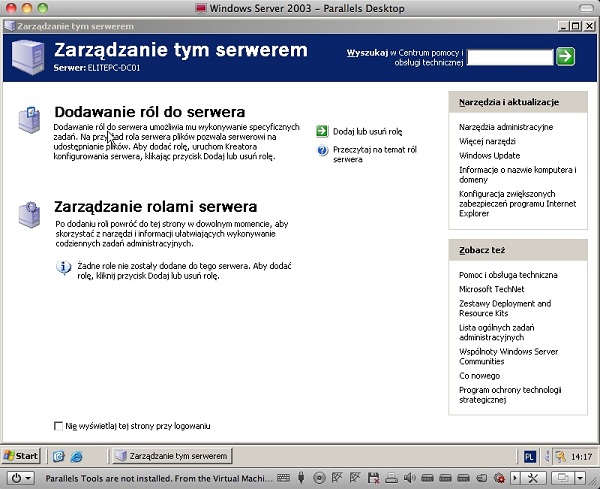The image size is (600, 489).
Task: Click the Serwer: ELITEPC-DC01 name text
Action: (97, 68)
